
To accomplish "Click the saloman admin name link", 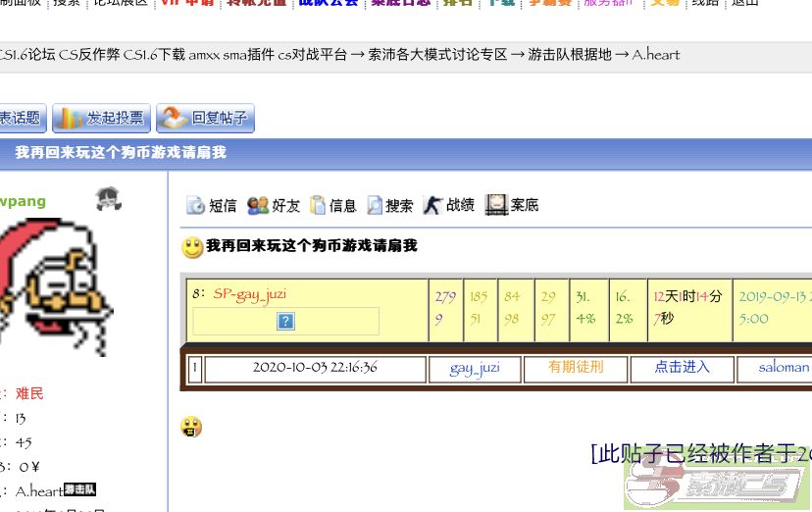I will (x=784, y=367).
